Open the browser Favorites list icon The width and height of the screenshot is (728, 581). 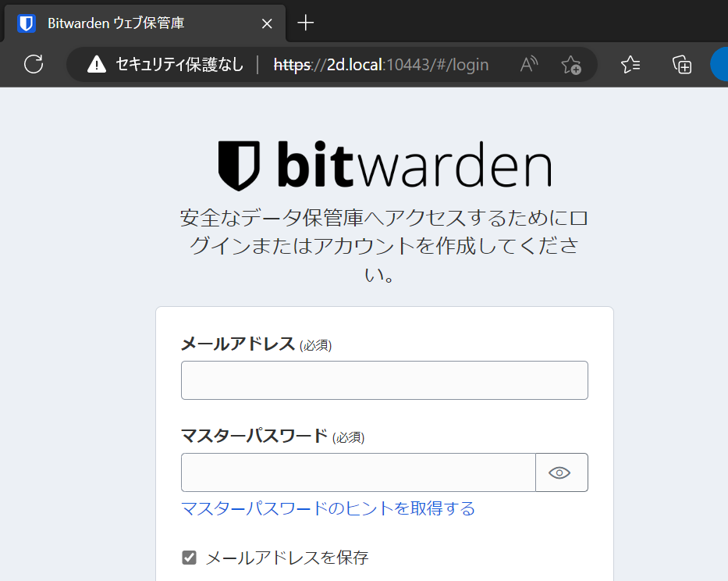[x=630, y=64]
